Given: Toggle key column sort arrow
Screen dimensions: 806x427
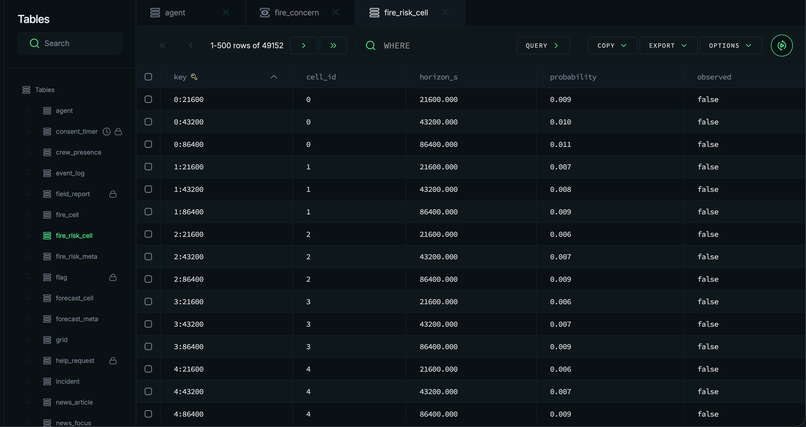Looking at the screenshot, I should [274, 77].
